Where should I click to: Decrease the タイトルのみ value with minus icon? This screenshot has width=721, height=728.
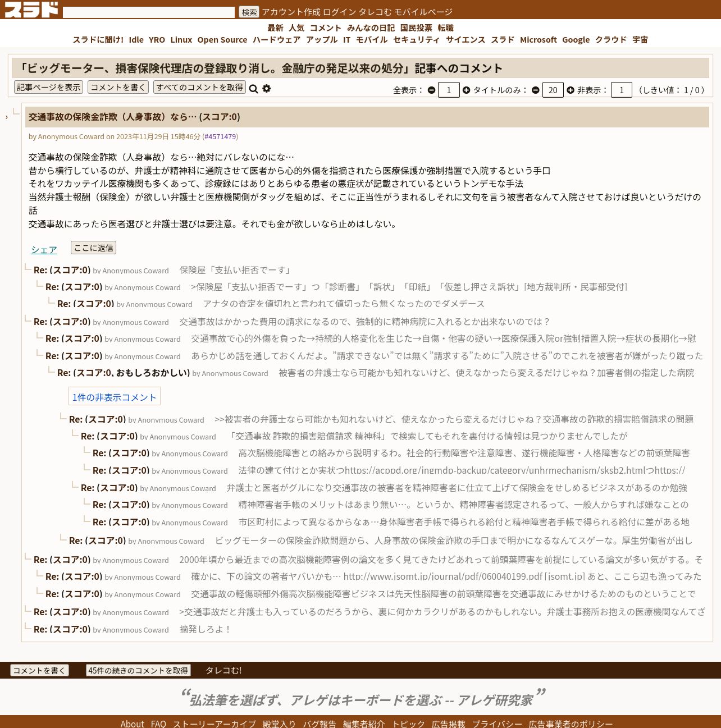[x=536, y=90]
